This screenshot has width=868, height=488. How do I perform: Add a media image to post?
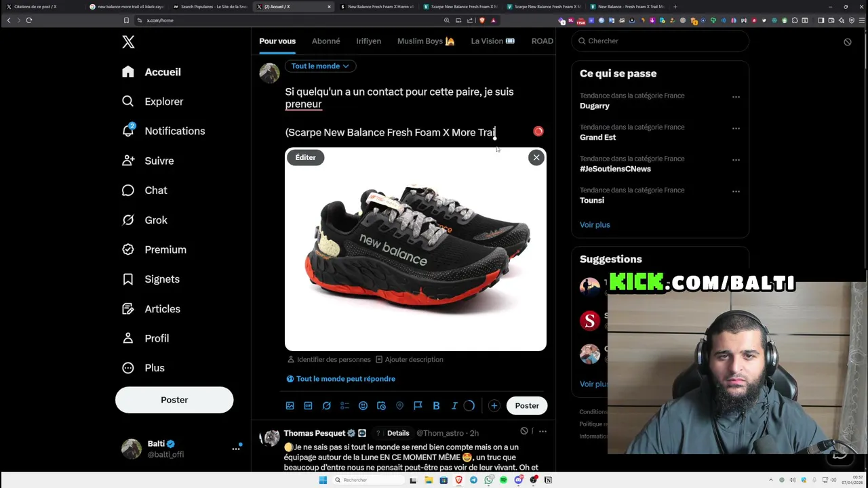290,405
